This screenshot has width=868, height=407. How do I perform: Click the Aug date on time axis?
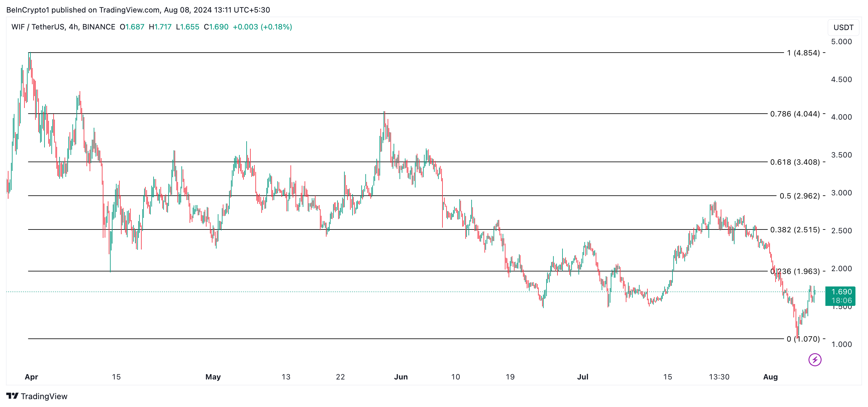tap(770, 377)
